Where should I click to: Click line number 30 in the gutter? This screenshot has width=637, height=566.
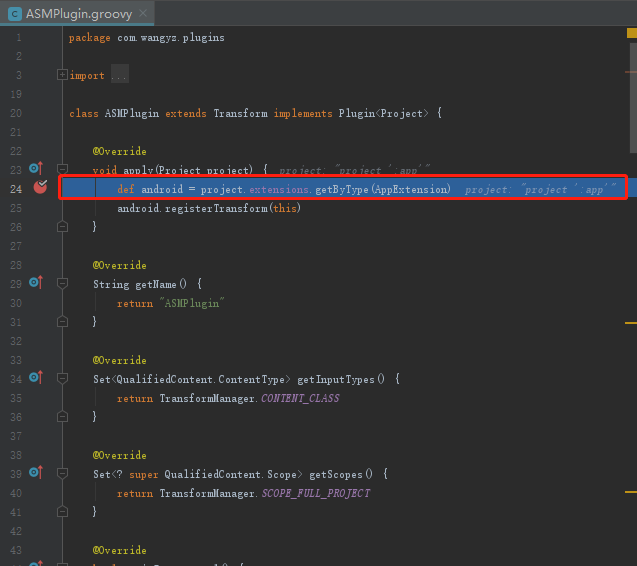pyautogui.click(x=16, y=304)
